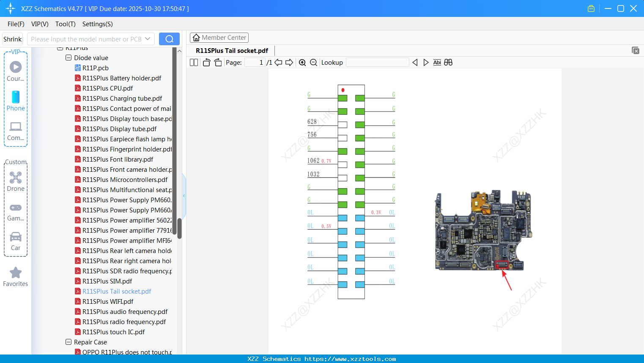
Task: Open the Drone category in sidebar
Action: point(16,181)
